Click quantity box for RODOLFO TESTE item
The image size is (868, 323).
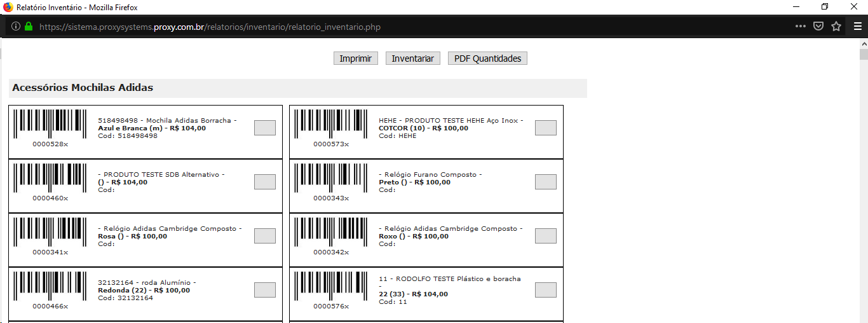pos(546,290)
